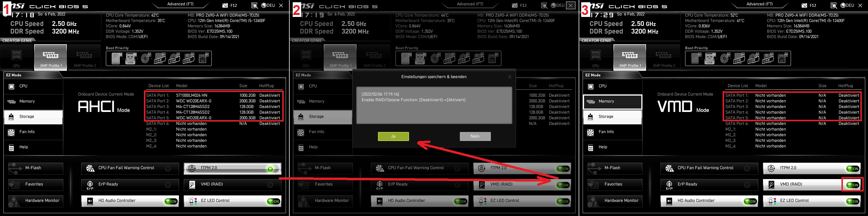
Task: Open Help section in VMD Mode screen
Action: point(612,147)
